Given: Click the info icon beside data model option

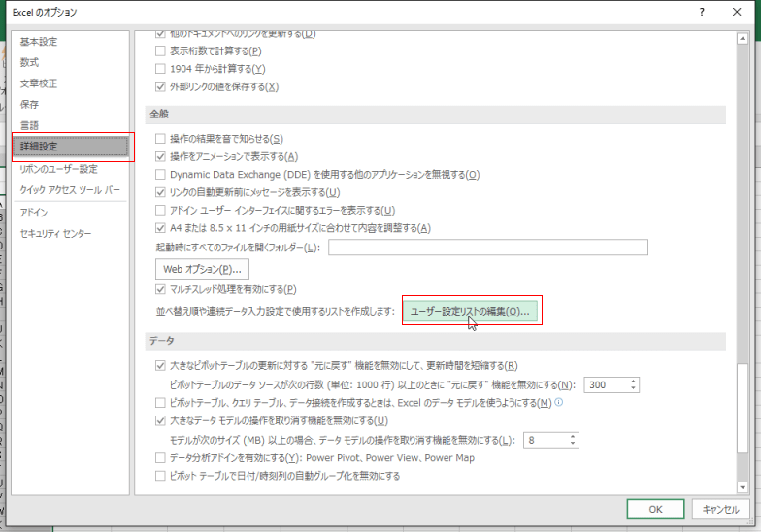Looking at the screenshot, I should pyautogui.click(x=559, y=402).
